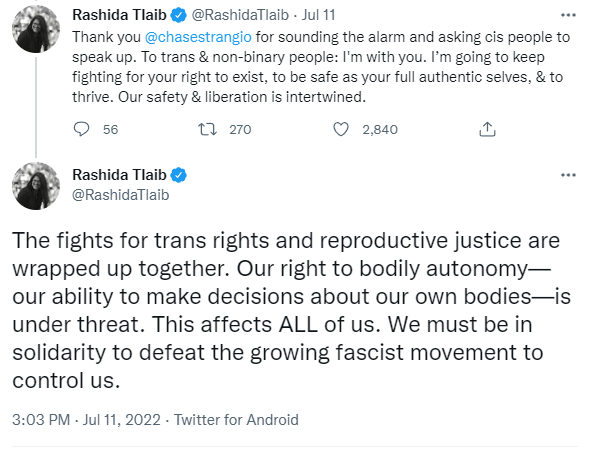
Task: Like the first tweet with heart icon
Action: (341, 129)
